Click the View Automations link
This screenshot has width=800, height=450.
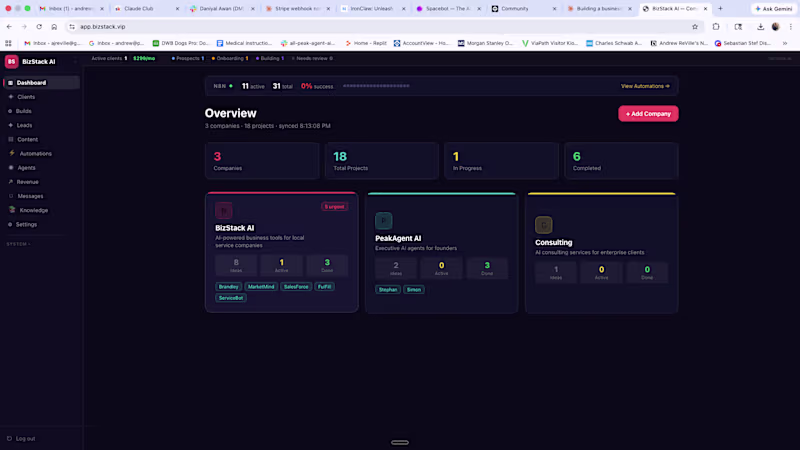[645, 86]
